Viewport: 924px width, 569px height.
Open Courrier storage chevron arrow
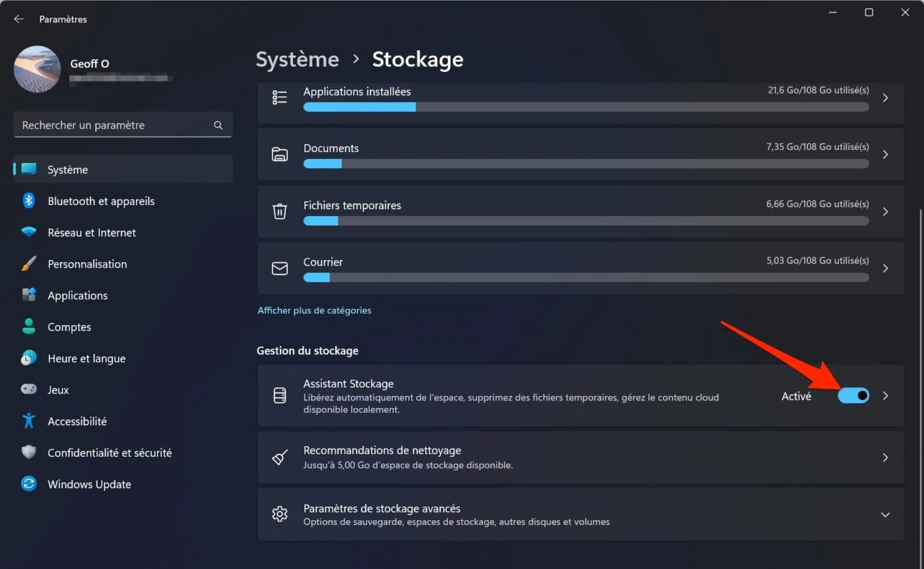[885, 268]
